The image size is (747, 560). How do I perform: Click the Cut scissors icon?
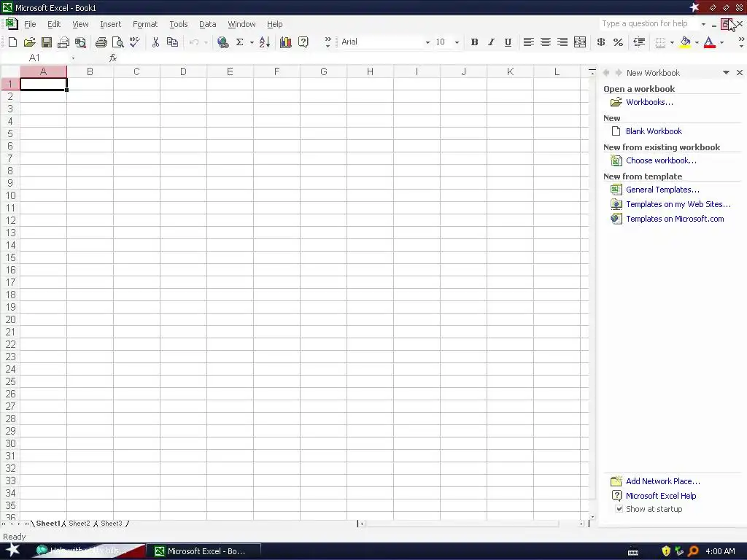click(x=155, y=42)
